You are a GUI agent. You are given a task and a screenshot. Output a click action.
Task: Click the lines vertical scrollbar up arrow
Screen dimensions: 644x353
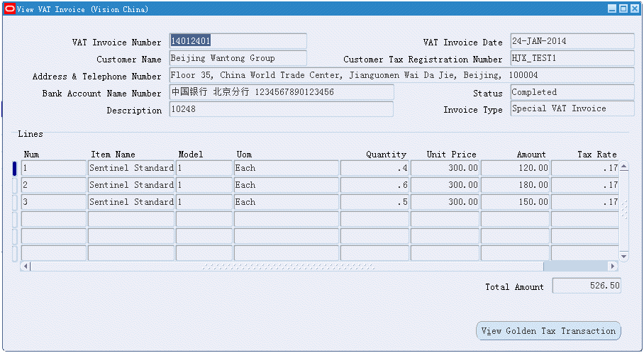624,167
